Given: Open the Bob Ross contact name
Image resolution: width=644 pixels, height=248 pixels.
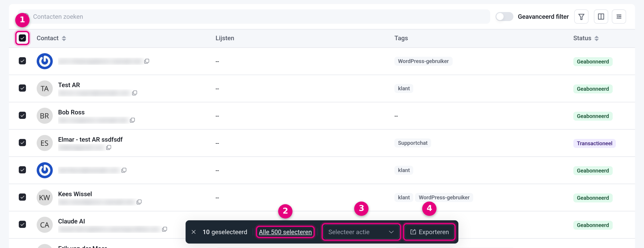Looking at the screenshot, I should coord(71,112).
